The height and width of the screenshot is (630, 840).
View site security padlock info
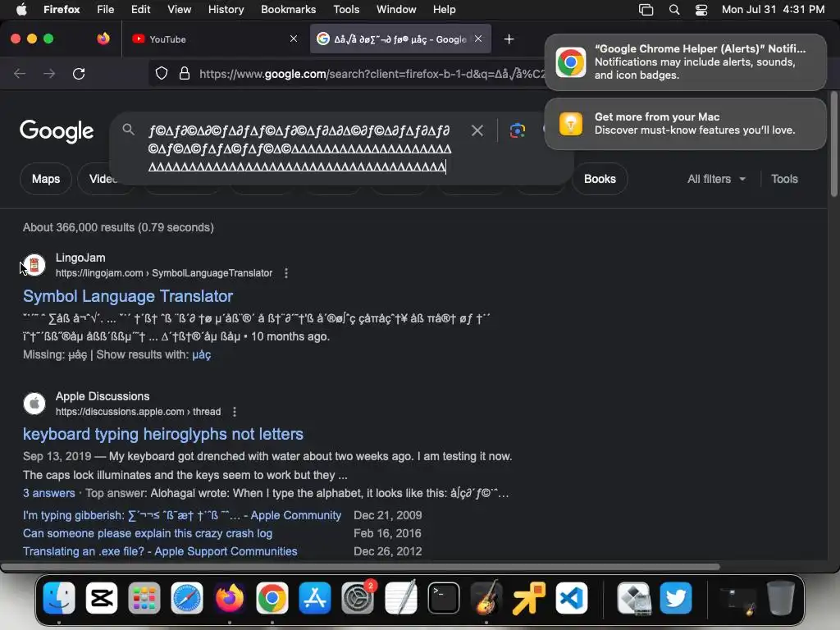[x=185, y=73]
